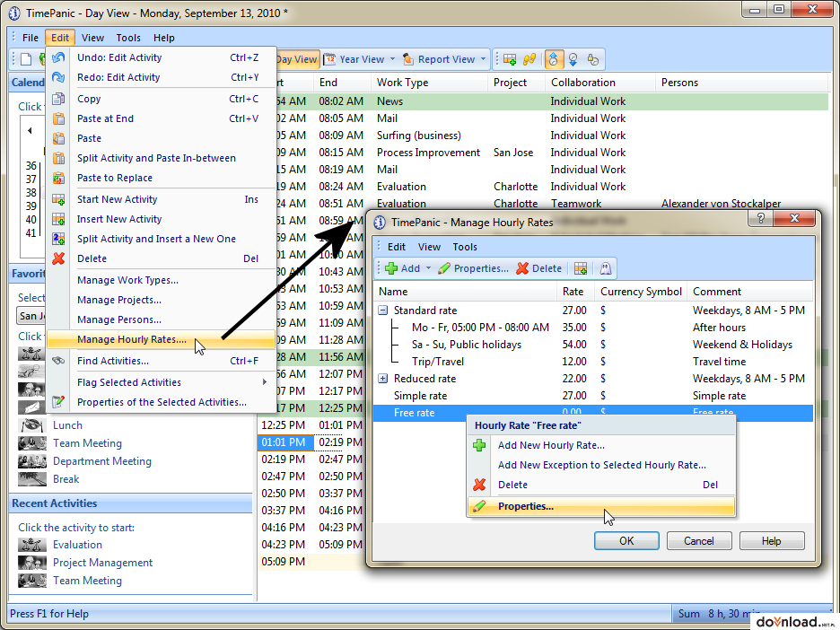Select the Simple rate row

pyautogui.click(x=592, y=396)
